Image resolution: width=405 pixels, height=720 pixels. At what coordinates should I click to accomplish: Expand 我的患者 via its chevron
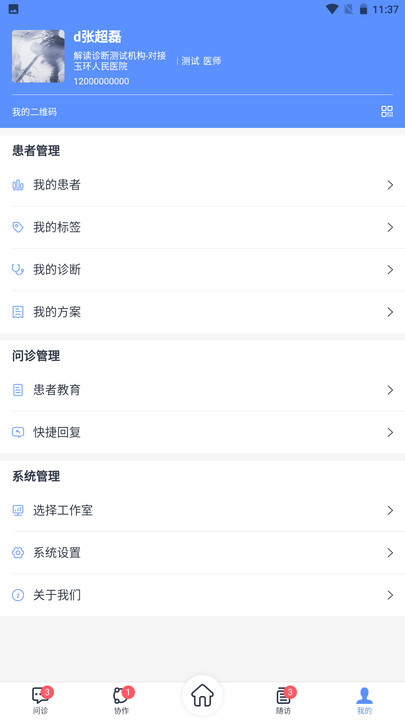coord(390,185)
